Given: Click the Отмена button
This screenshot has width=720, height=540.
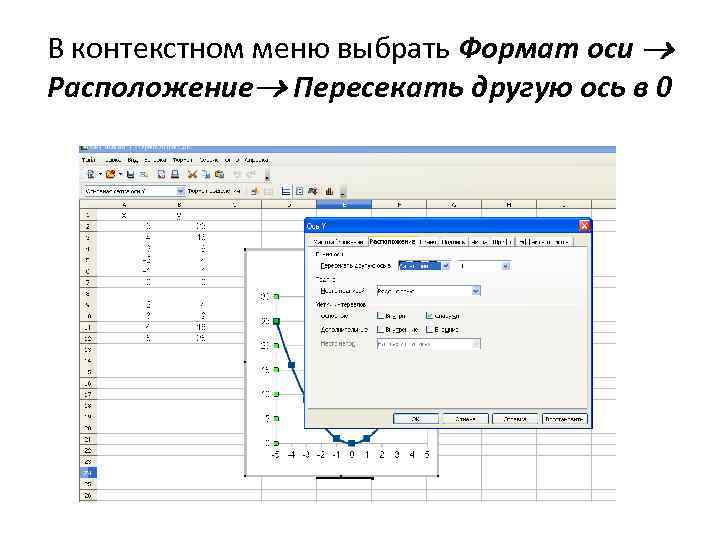Looking at the screenshot, I should (465, 419).
